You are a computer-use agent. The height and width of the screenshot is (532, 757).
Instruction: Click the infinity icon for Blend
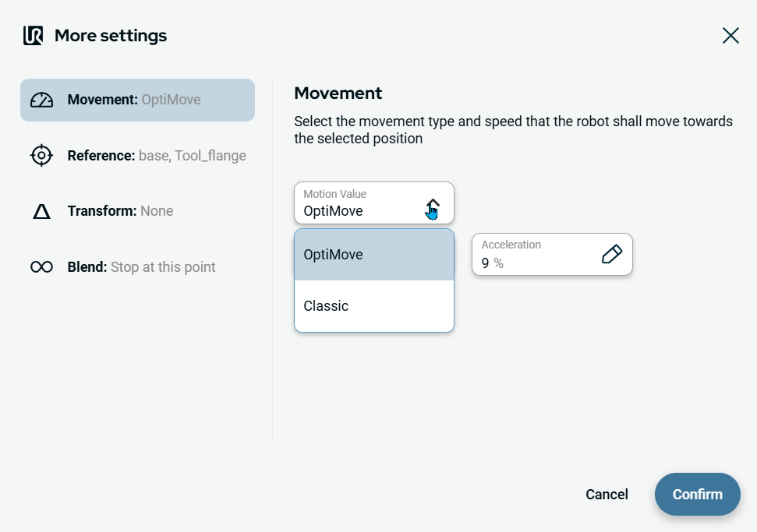click(41, 267)
